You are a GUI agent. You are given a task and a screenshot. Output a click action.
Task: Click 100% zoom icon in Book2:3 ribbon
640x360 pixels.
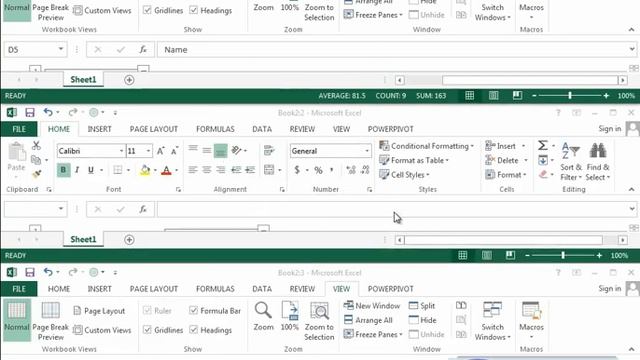[x=290, y=317]
